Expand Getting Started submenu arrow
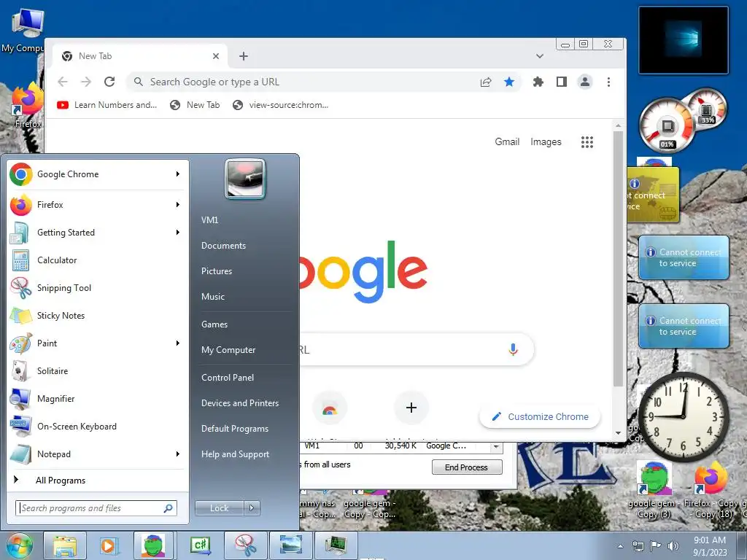This screenshot has height=560, width=747. [x=178, y=233]
